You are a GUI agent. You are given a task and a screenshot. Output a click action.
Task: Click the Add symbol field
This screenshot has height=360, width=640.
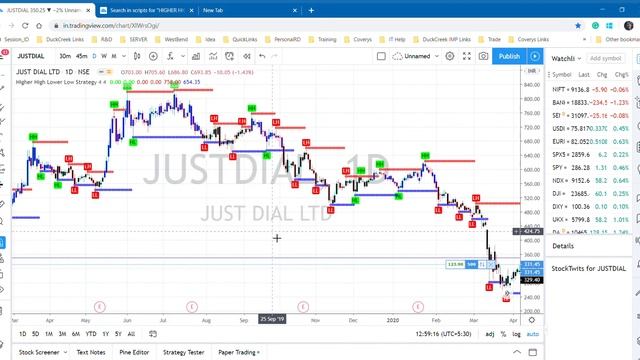(x=606, y=59)
